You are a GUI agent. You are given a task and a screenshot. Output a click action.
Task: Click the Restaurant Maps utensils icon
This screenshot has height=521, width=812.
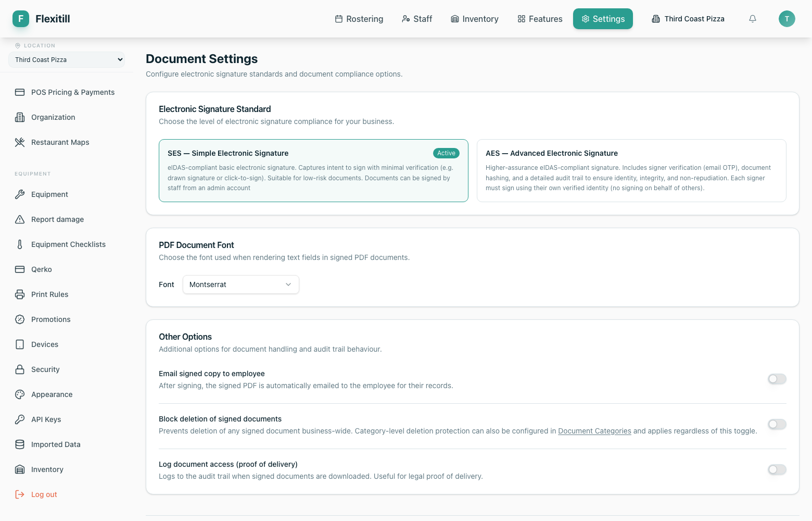[20, 142]
